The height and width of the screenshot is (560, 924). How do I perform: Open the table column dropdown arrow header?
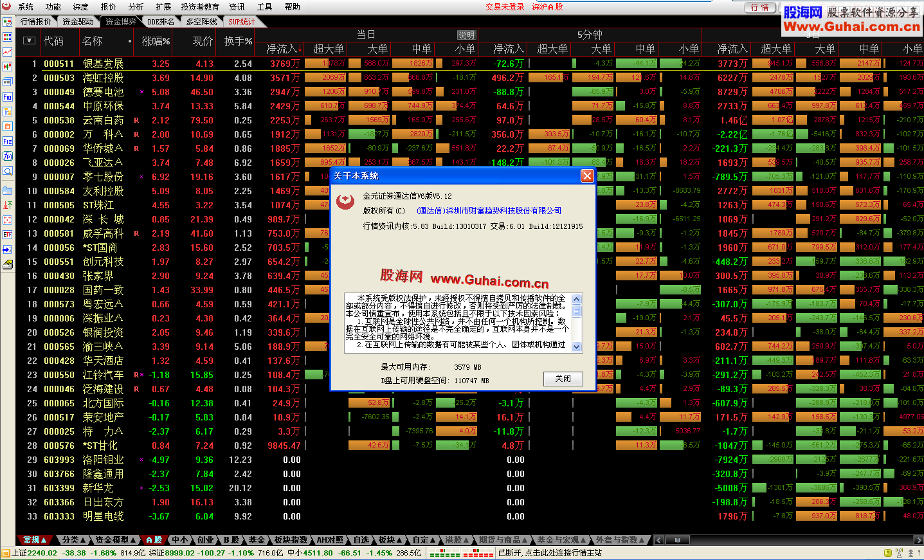(x=29, y=41)
